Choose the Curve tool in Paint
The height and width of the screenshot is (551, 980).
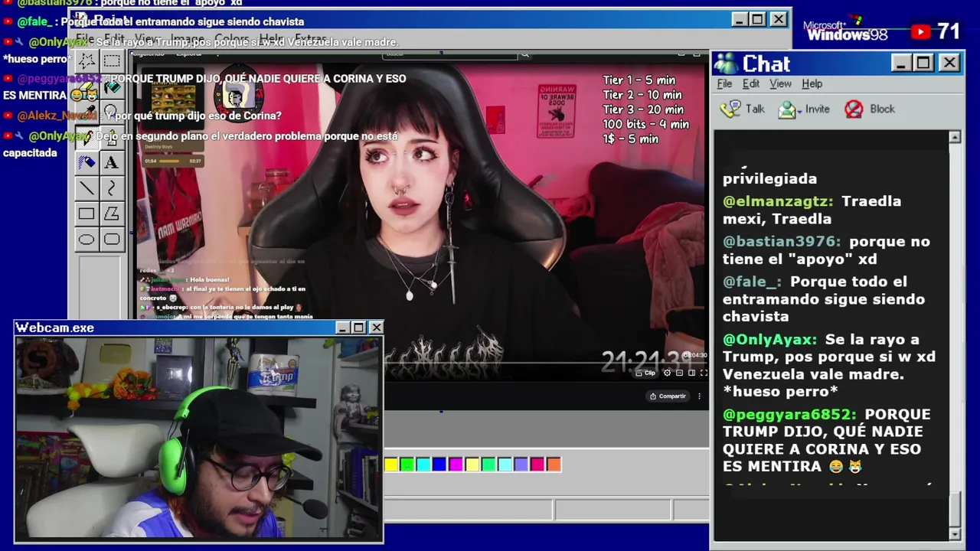coord(112,188)
